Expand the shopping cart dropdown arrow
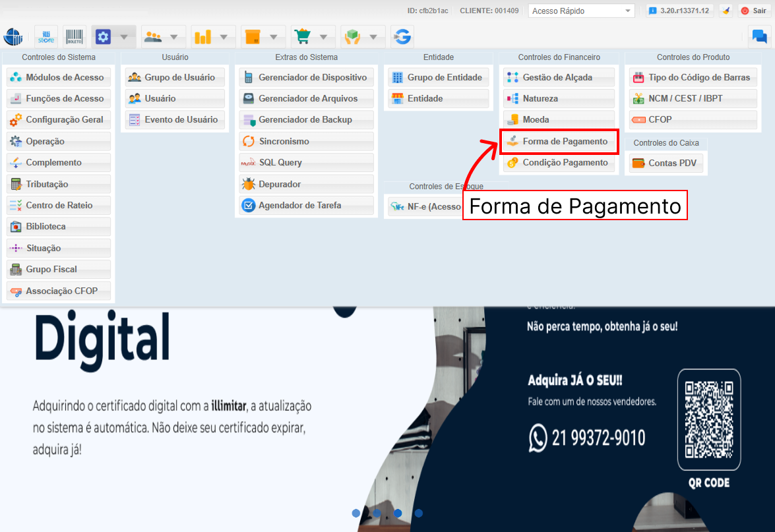The image size is (775, 532). tap(323, 37)
